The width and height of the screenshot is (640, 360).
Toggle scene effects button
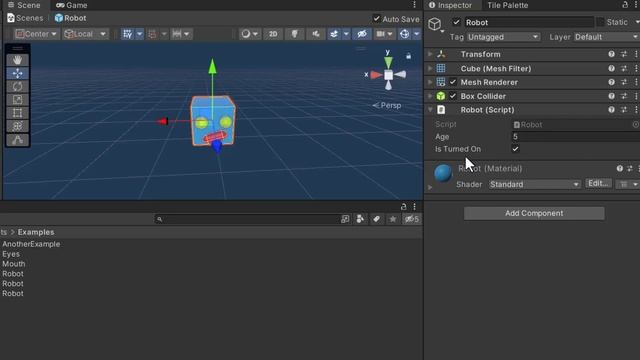[x=334, y=34]
